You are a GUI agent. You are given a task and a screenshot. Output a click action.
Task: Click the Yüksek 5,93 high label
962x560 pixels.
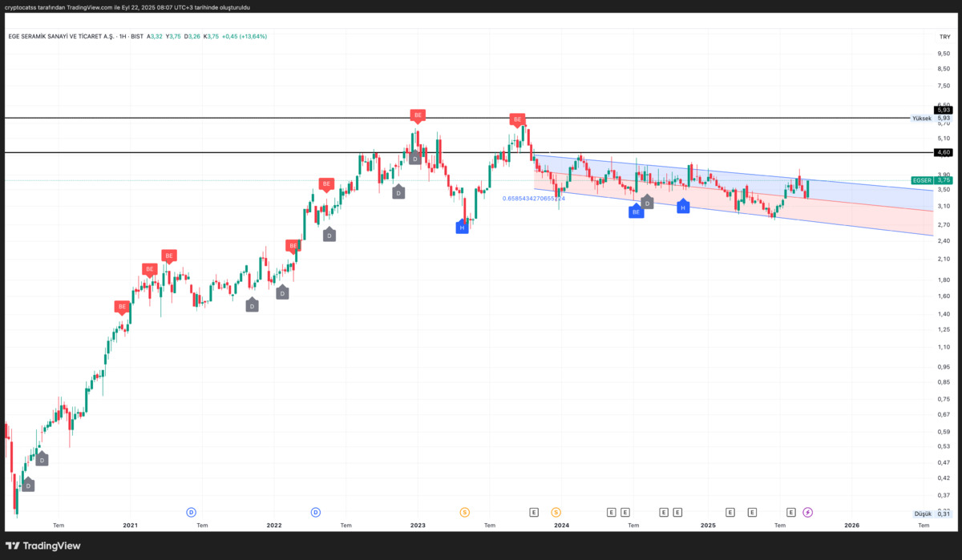[x=931, y=118]
